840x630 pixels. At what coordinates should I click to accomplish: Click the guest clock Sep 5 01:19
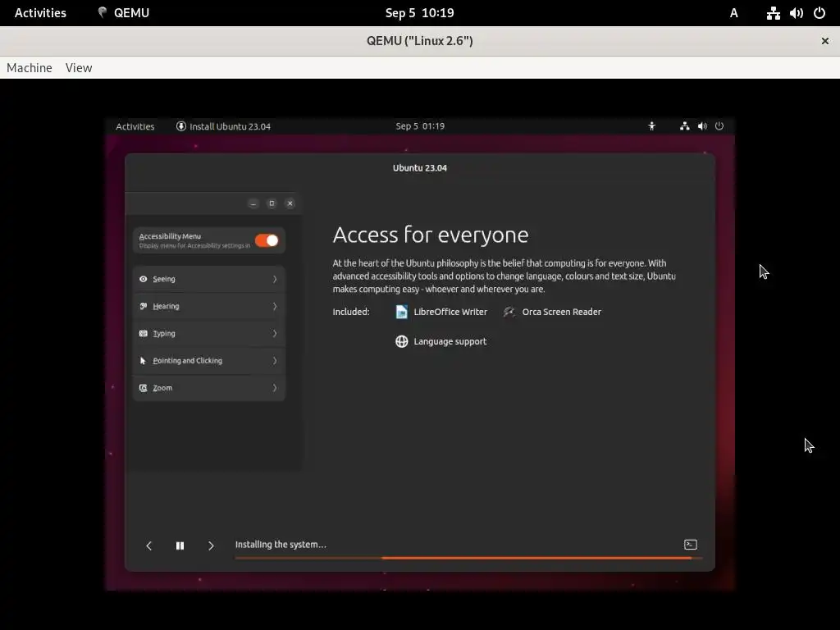click(x=420, y=126)
